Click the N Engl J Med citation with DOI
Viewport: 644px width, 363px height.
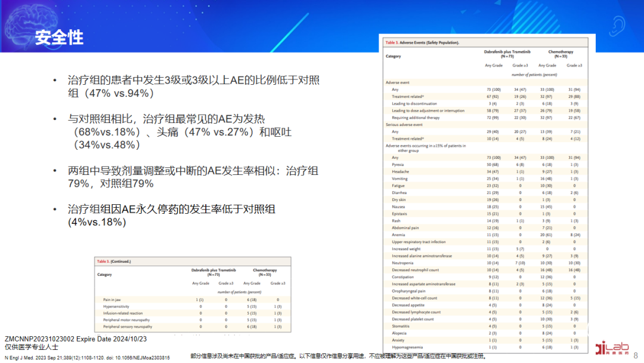pos(87,358)
